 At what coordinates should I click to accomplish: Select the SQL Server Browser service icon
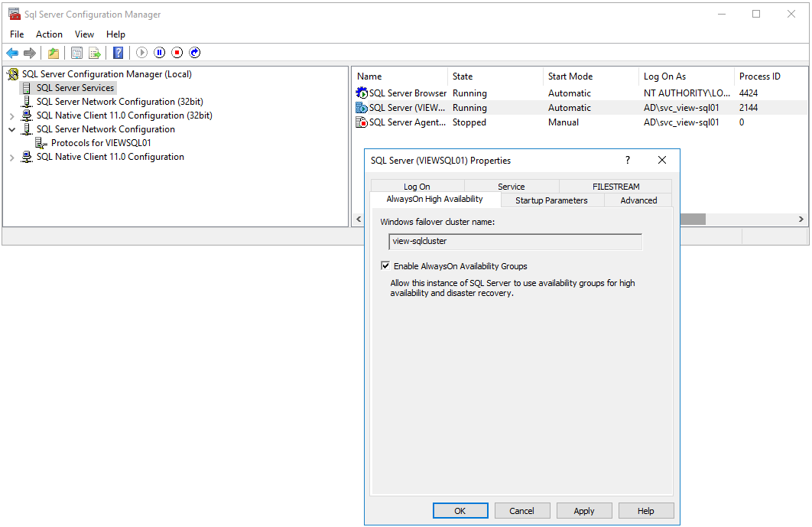362,93
